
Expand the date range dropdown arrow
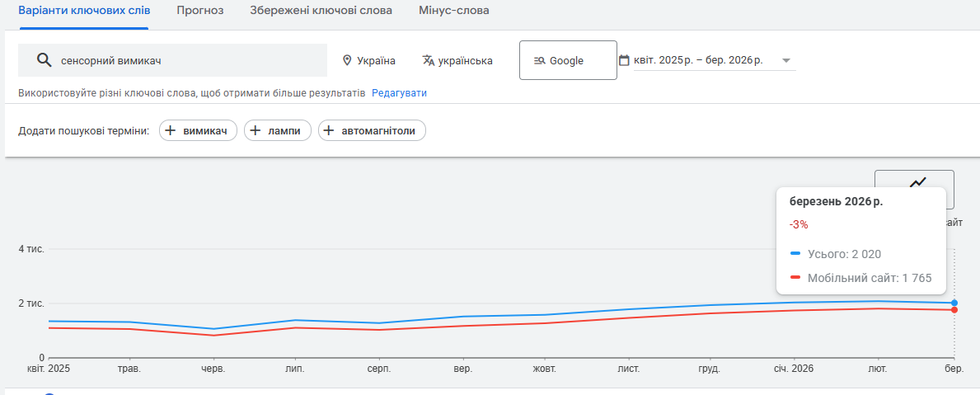tap(785, 60)
